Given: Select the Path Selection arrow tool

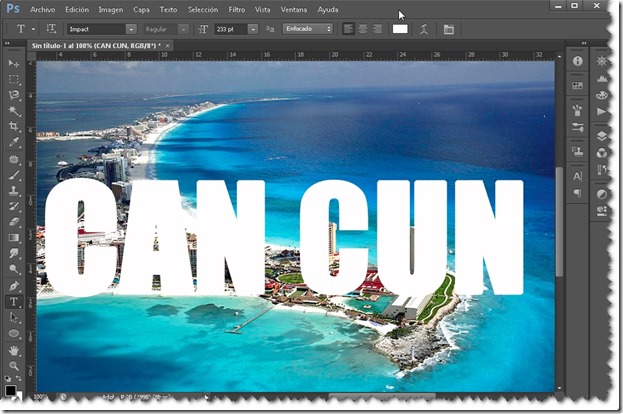Looking at the screenshot, I should (14, 317).
